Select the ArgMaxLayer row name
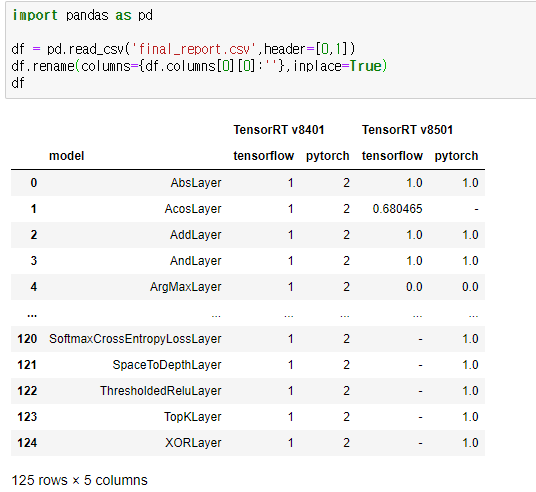Viewport: 536px width, 492px height. tap(185, 287)
